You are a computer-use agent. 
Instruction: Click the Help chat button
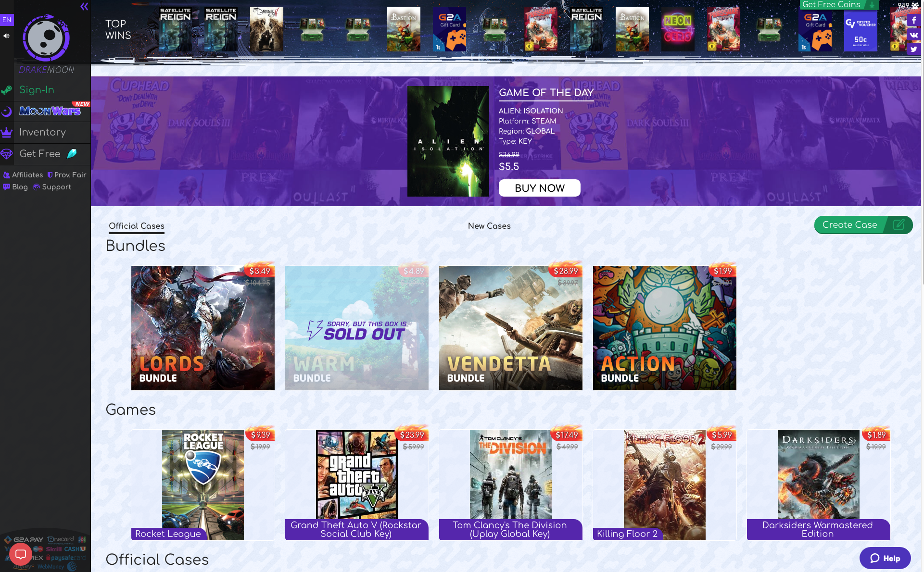[885, 558]
